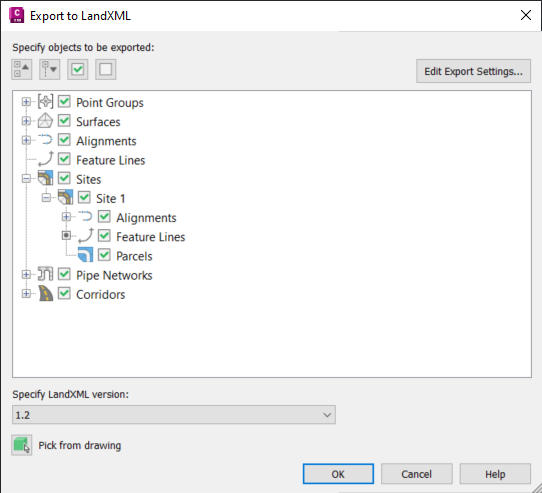Toggle the top-level Feature Lines checkbox
Viewport: 542px width, 493px height.
coord(64,159)
